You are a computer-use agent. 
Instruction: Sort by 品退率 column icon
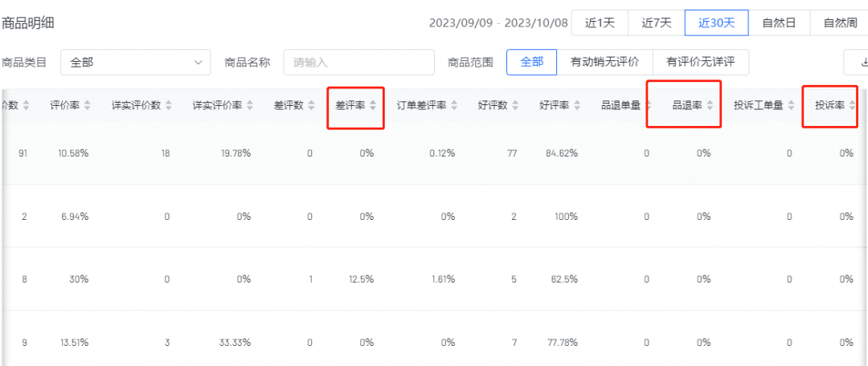[x=709, y=105]
